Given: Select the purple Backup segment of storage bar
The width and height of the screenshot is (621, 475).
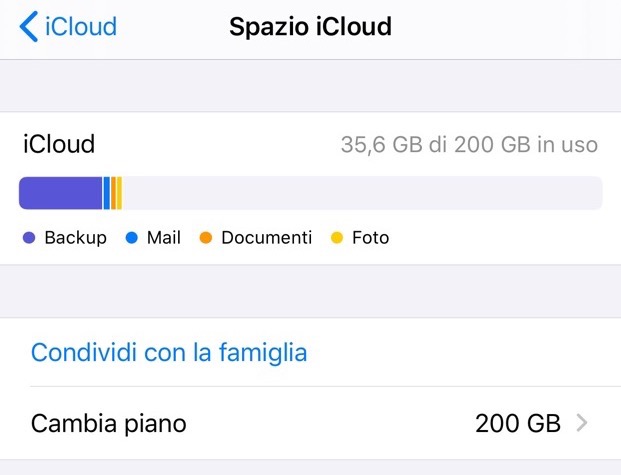Looking at the screenshot, I should 60,193.
